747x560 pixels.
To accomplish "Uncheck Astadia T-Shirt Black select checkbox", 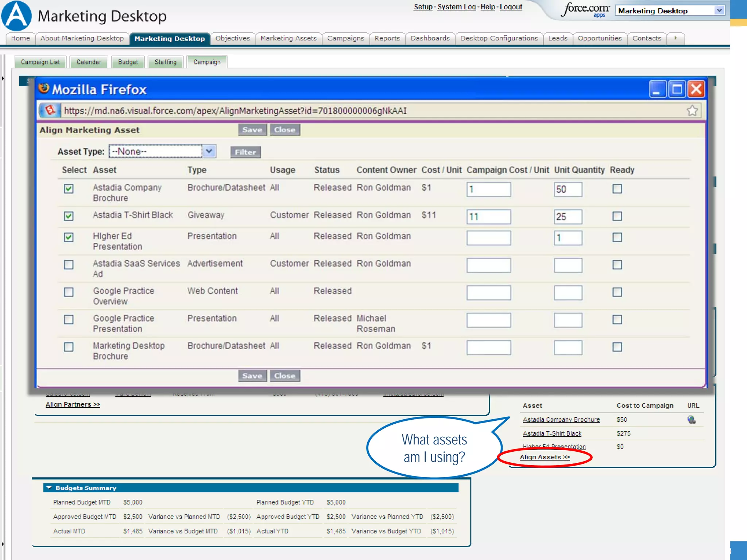I will (69, 216).
